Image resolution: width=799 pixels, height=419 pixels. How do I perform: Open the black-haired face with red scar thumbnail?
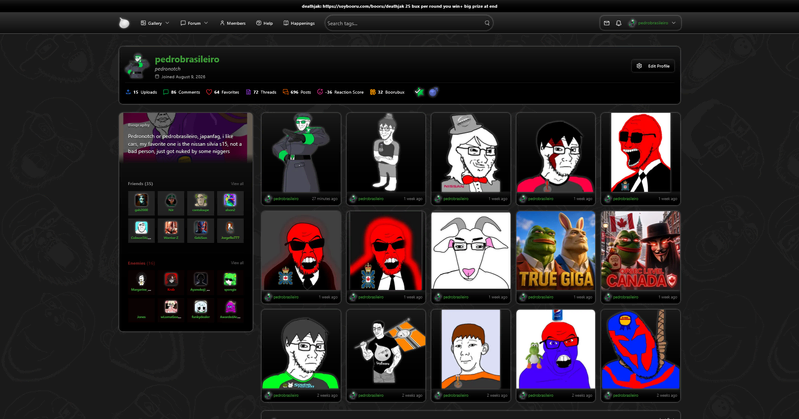coord(555,152)
